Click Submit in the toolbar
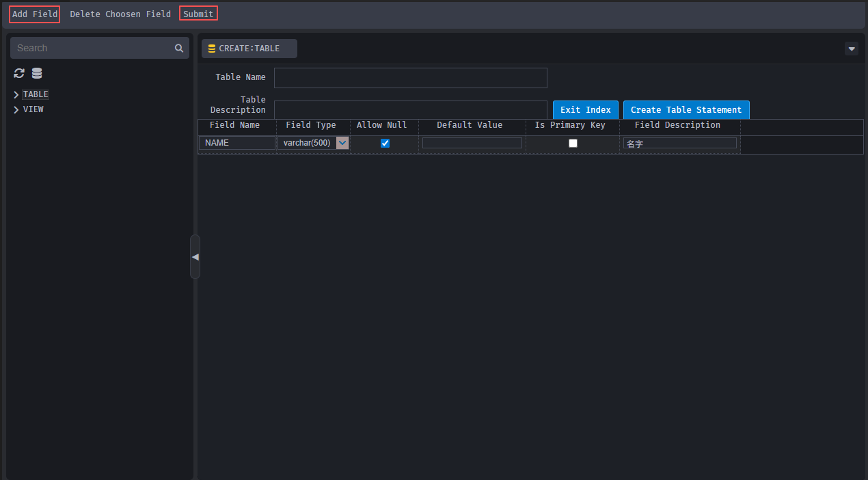Image resolution: width=868 pixels, height=480 pixels. (x=198, y=14)
